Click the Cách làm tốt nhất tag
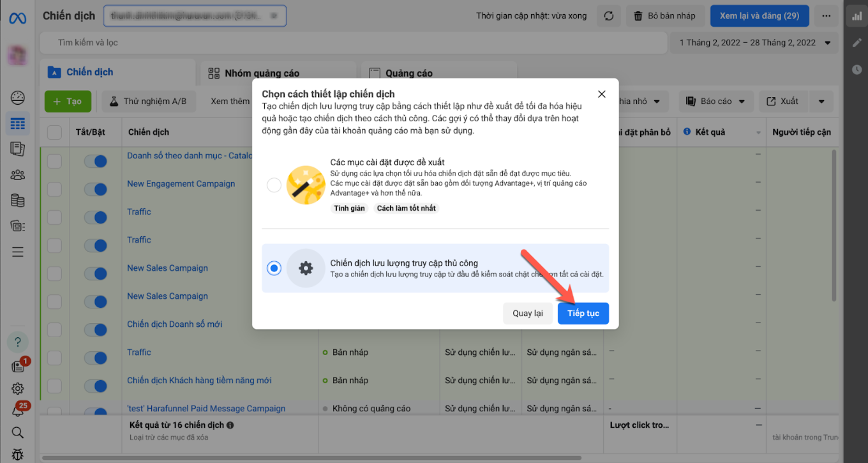The width and height of the screenshot is (868, 463). [407, 208]
